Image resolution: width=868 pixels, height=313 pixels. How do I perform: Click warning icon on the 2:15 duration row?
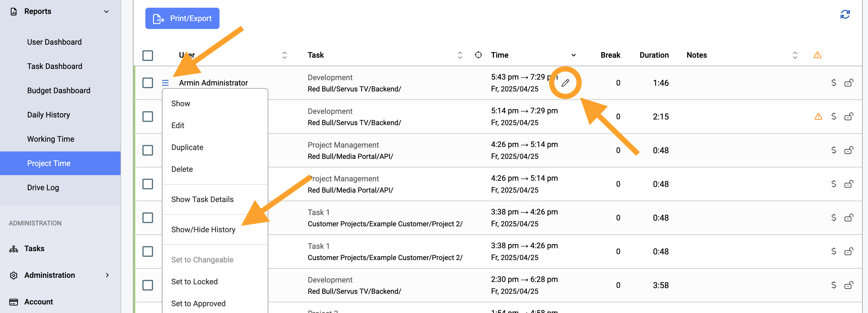click(x=818, y=116)
